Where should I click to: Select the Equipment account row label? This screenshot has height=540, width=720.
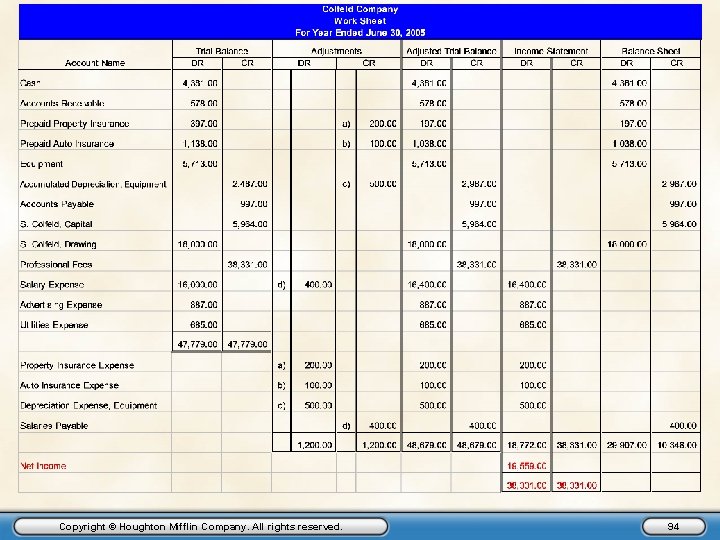[41, 164]
